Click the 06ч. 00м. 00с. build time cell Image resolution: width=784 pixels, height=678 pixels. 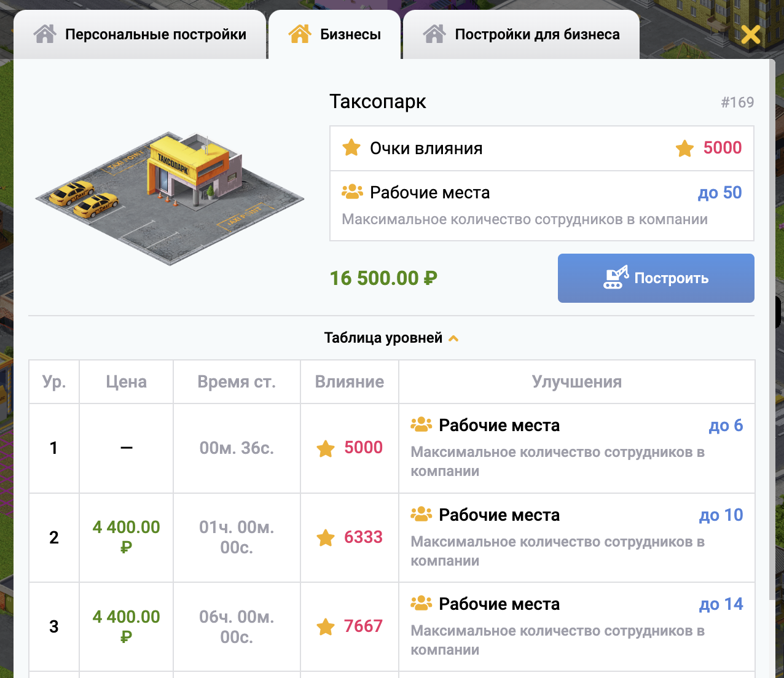point(237,626)
